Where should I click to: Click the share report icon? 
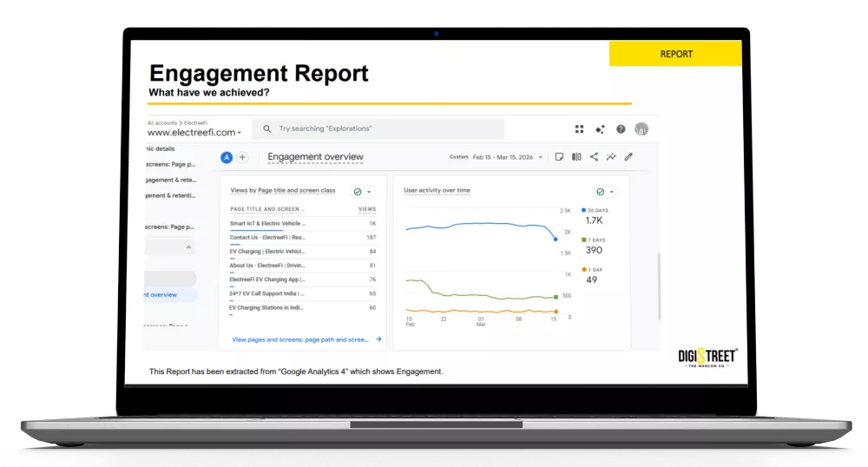(594, 157)
